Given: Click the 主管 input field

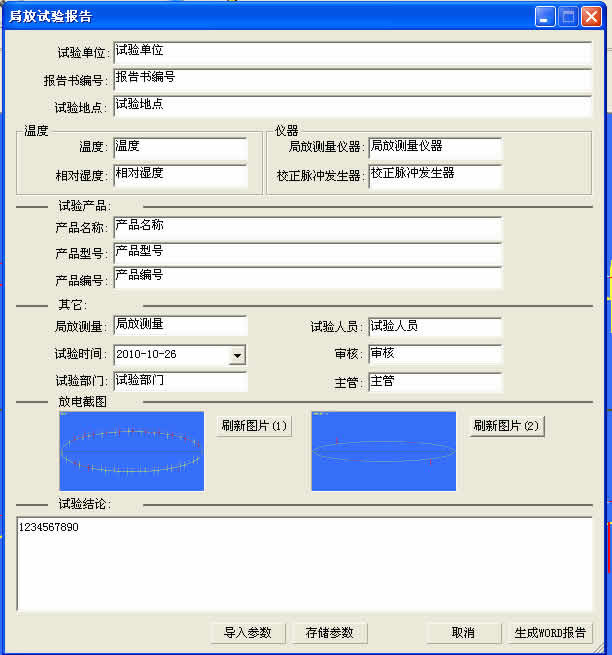Looking at the screenshot, I should pos(435,382).
